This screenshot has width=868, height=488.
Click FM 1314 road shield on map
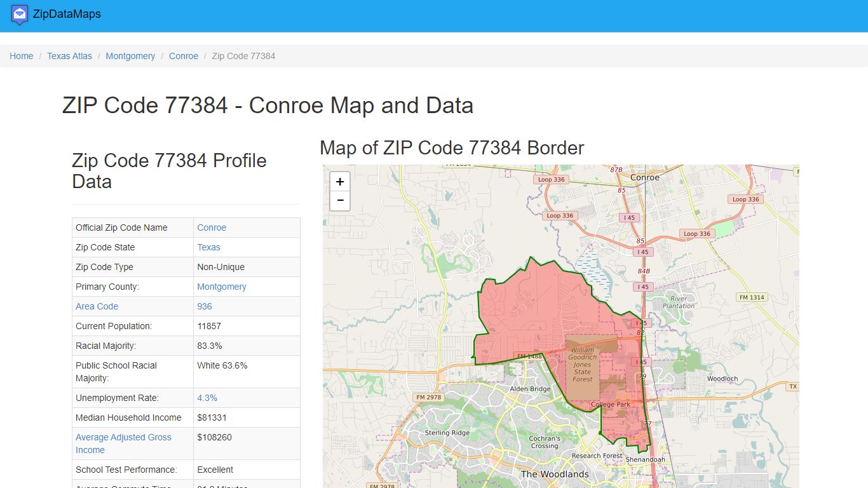pos(752,297)
